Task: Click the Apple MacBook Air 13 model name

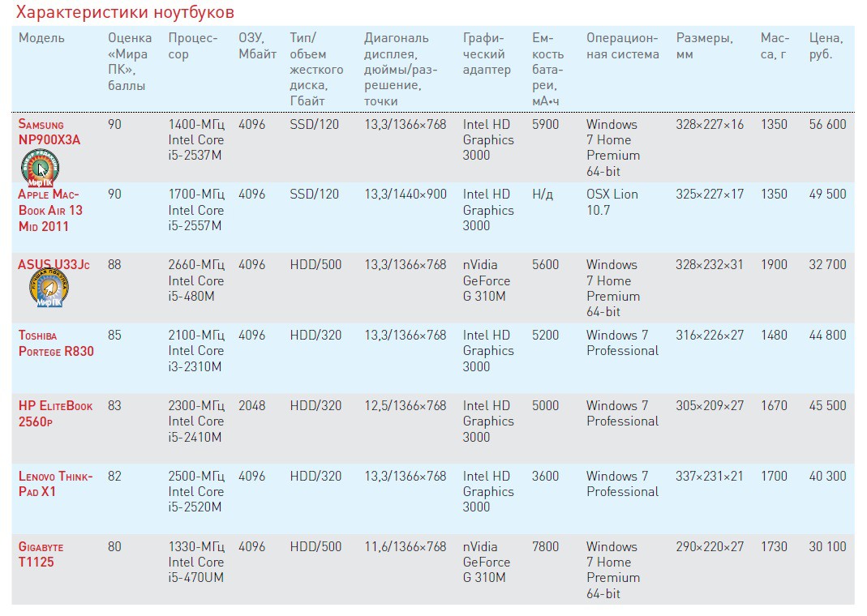Action: coord(50,211)
